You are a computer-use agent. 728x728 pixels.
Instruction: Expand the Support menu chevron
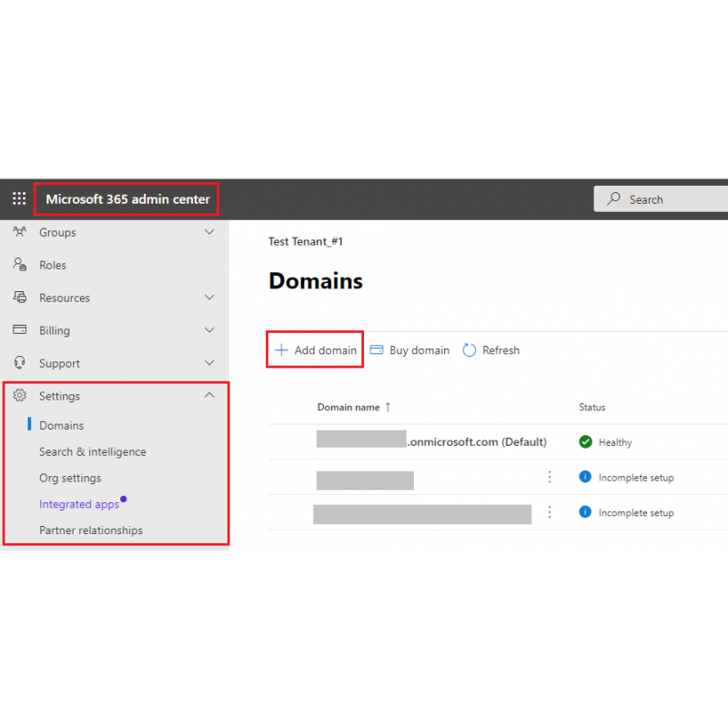click(210, 362)
